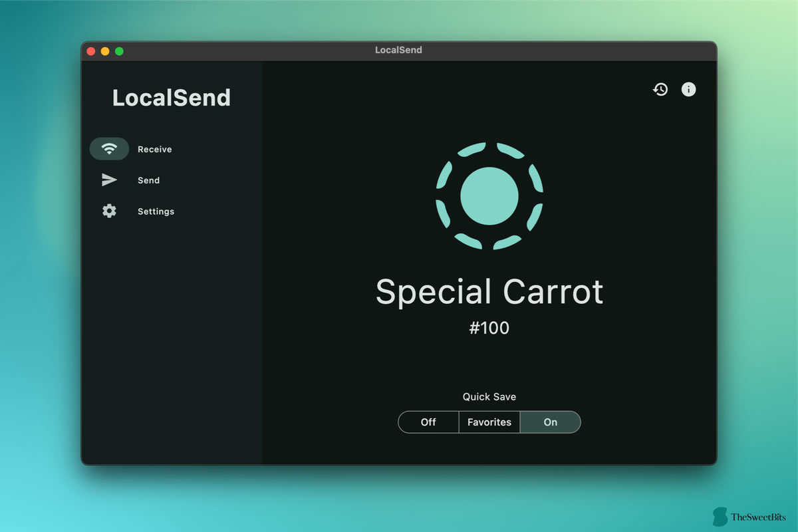The height and width of the screenshot is (532, 798).
Task: Open the Settings tab label
Action: point(156,211)
